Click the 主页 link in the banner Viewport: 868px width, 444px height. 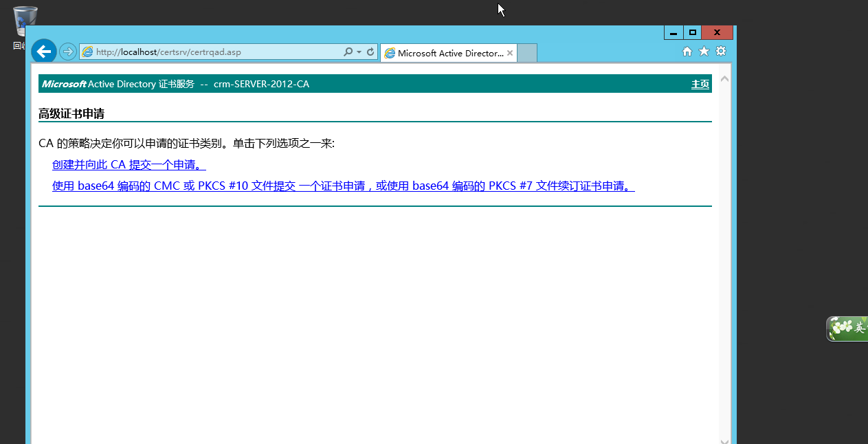pyautogui.click(x=700, y=84)
